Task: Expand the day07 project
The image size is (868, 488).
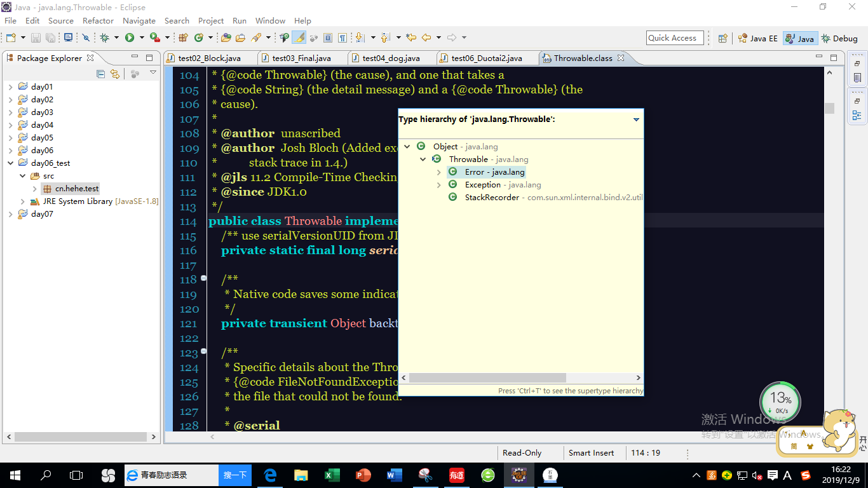Action: (x=10, y=214)
